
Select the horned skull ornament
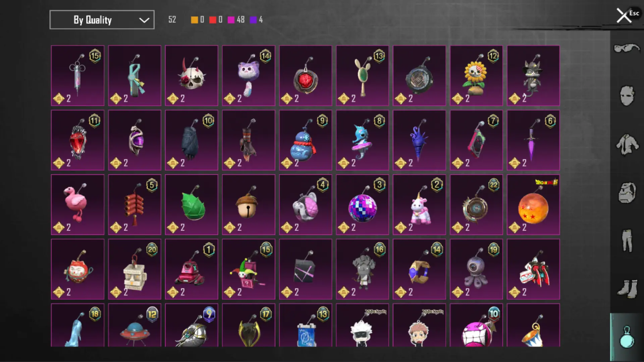tap(192, 76)
